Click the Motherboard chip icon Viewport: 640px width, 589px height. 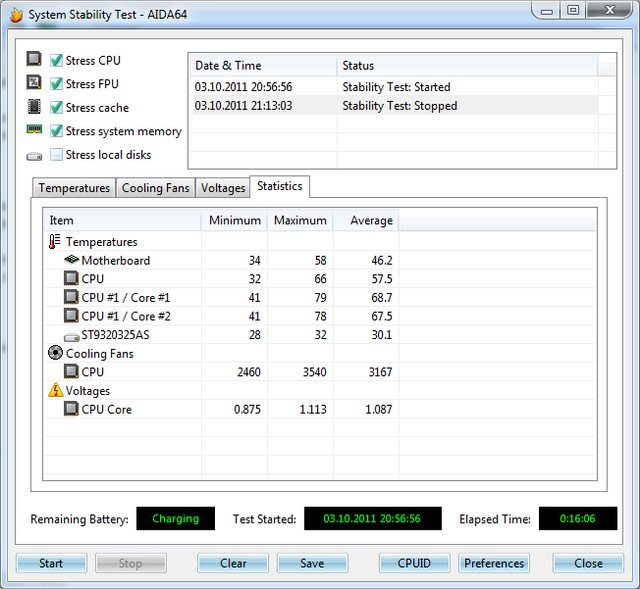point(71,261)
